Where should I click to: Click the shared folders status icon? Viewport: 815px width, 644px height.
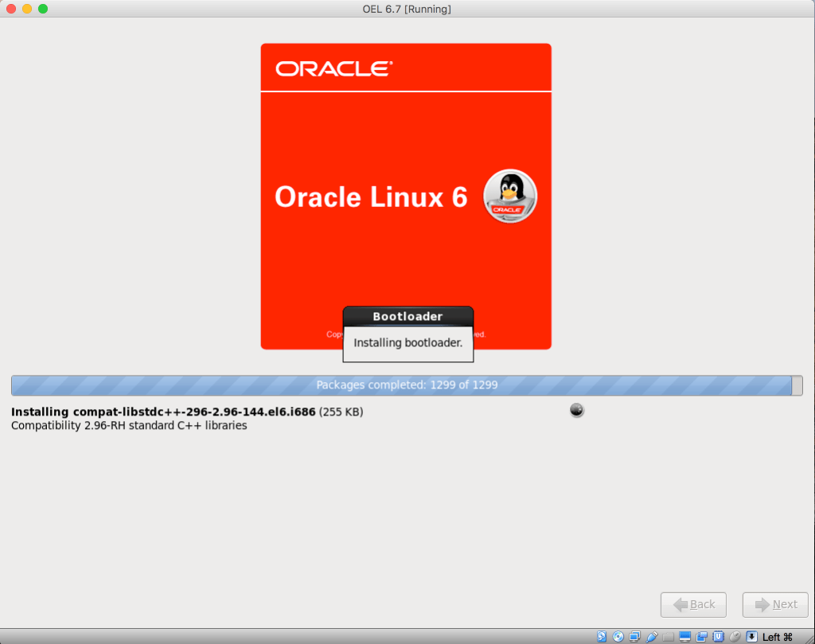[669, 636]
